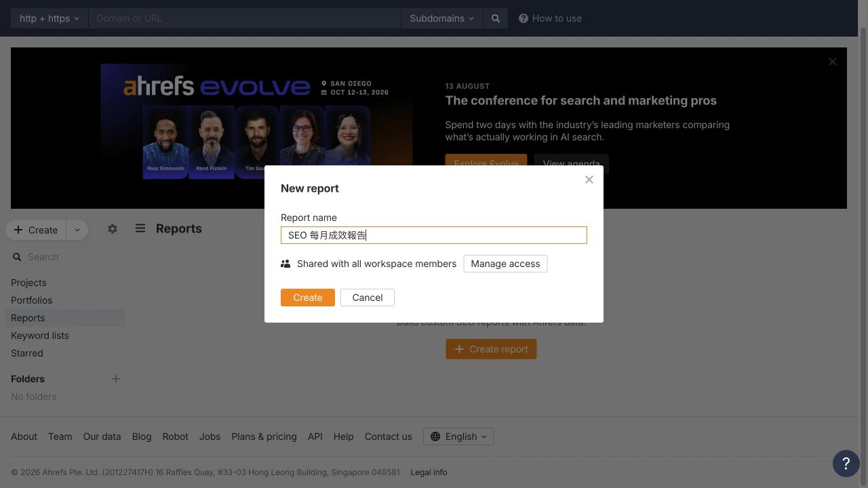
Task: Expand the Create dropdown arrow
Action: 77,230
